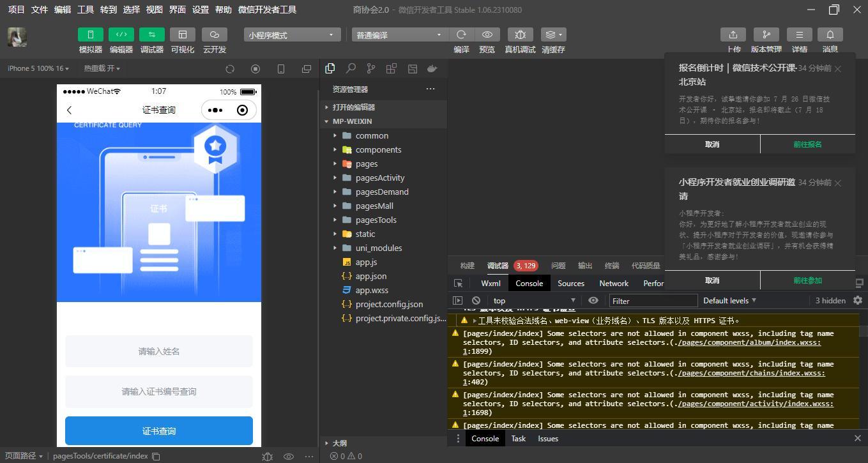Switch to the Wxml debugger tab

tap(491, 283)
